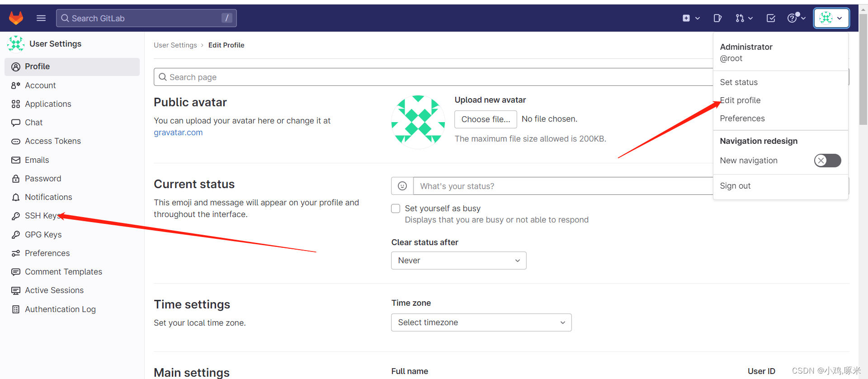Open GPG Keys settings in sidebar
This screenshot has height=379, width=868.
(43, 234)
